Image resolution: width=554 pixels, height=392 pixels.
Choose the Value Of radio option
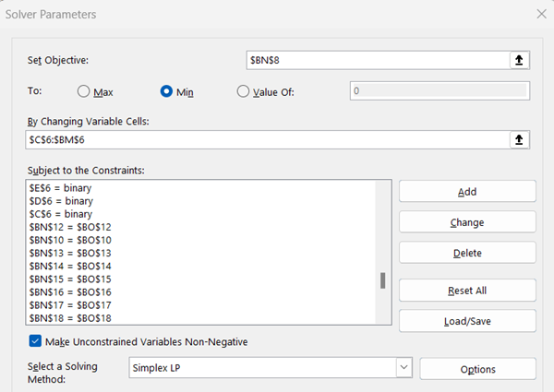click(x=244, y=91)
